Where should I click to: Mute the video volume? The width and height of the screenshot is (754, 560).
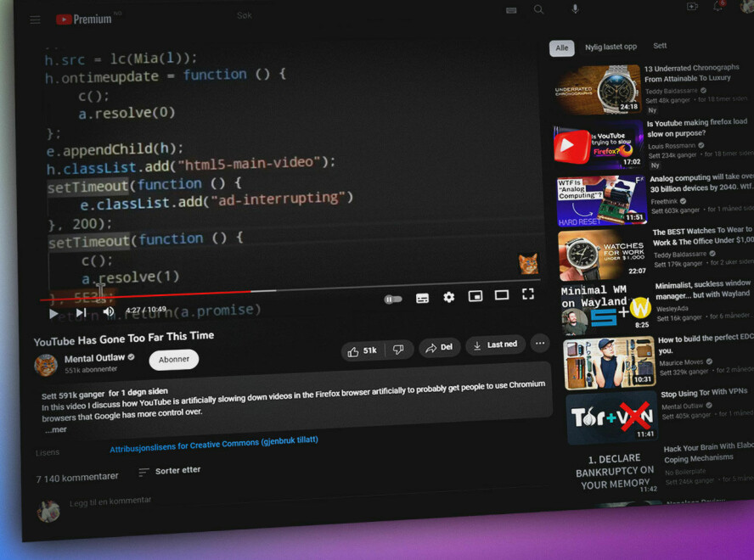coord(109,311)
